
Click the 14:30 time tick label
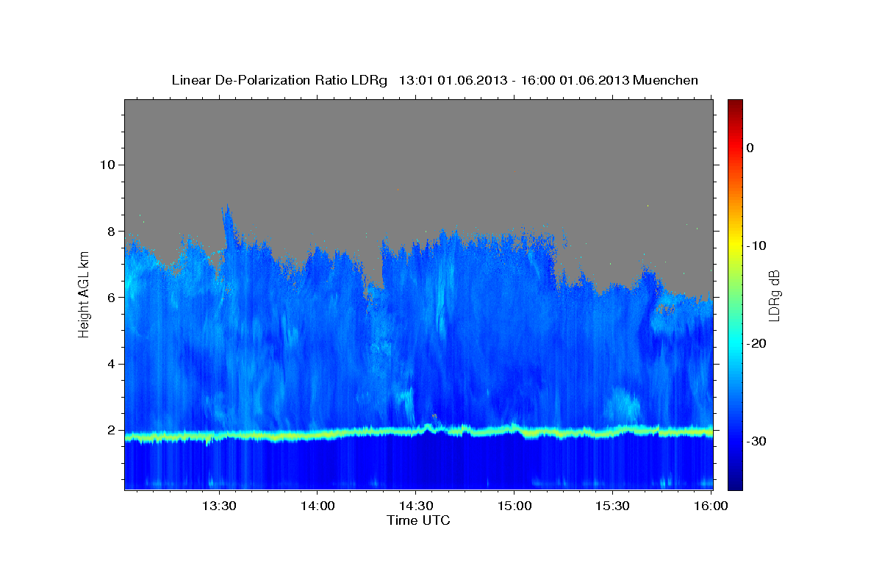coord(415,506)
